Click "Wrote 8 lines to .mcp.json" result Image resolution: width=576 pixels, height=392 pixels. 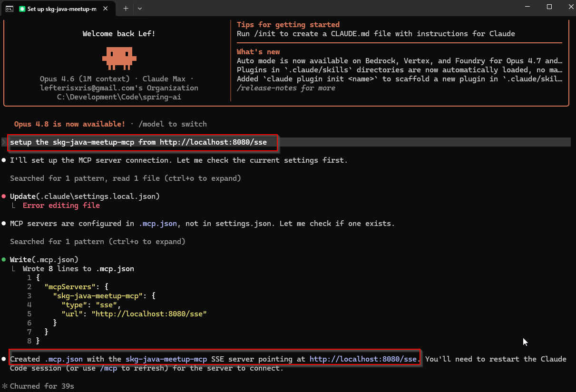(x=78, y=269)
